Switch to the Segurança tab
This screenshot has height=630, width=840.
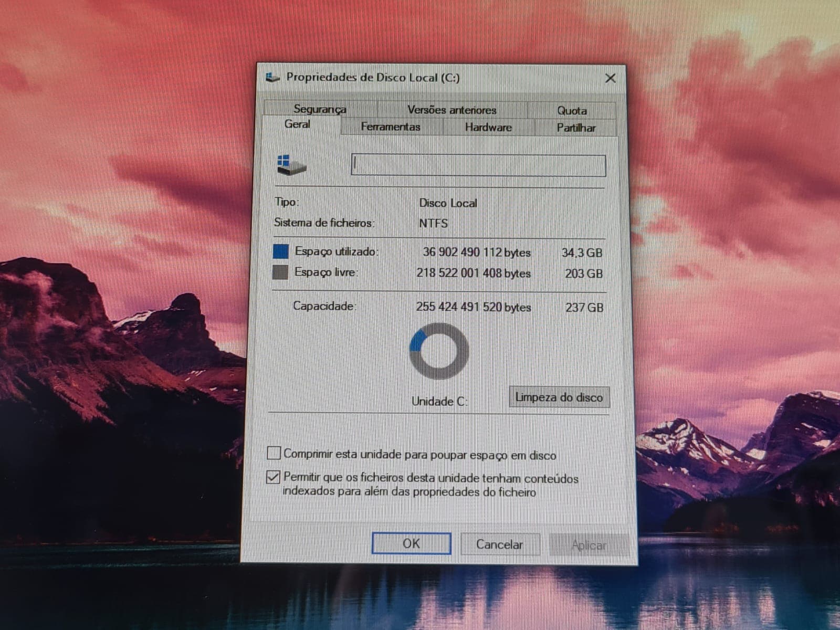(x=320, y=109)
